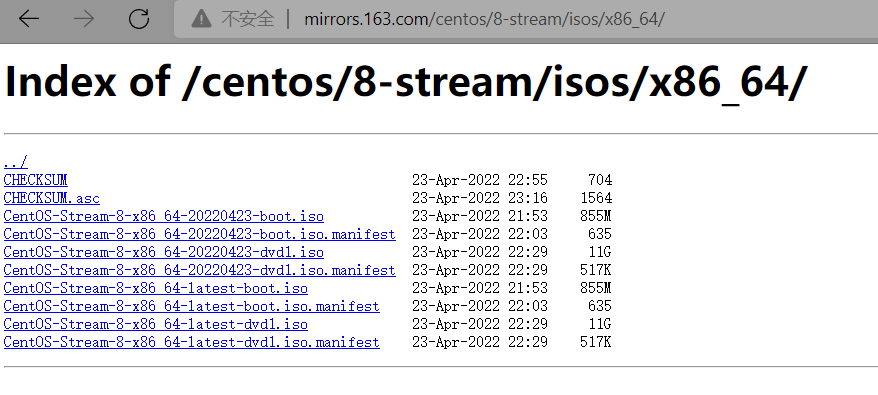The width and height of the screenshot is (878, 395).
Task: Go back with the browser back arrow
Action: coord(29,19)
